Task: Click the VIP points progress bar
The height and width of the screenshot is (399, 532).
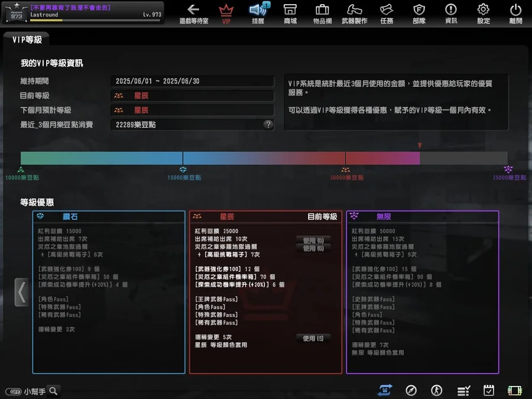Action: 264,158
